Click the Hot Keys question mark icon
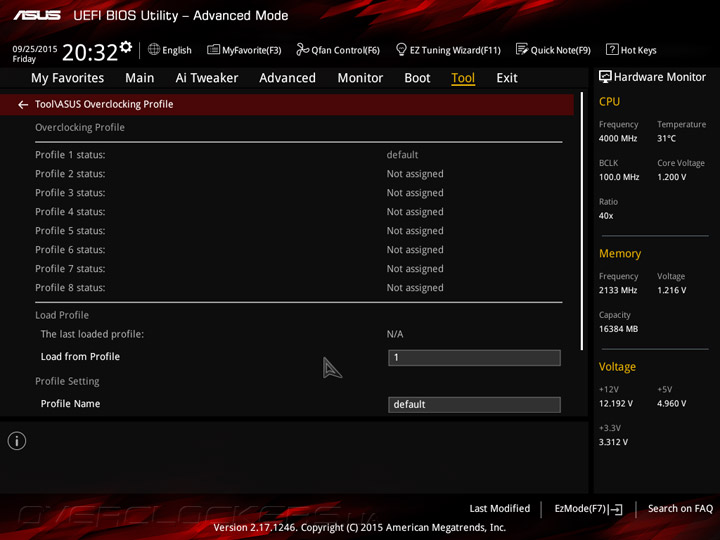The width and height of the screenshot is (720, 540). (x=612, y=49)
